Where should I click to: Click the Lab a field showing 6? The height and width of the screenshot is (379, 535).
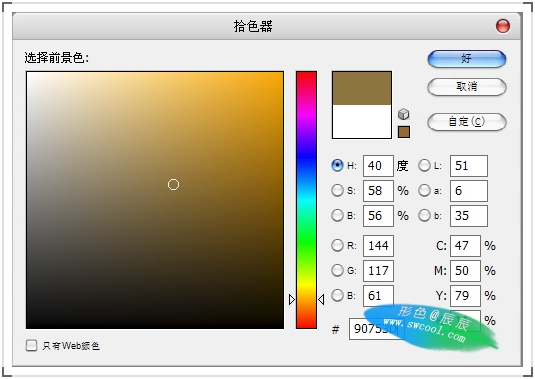click(469, 191)
